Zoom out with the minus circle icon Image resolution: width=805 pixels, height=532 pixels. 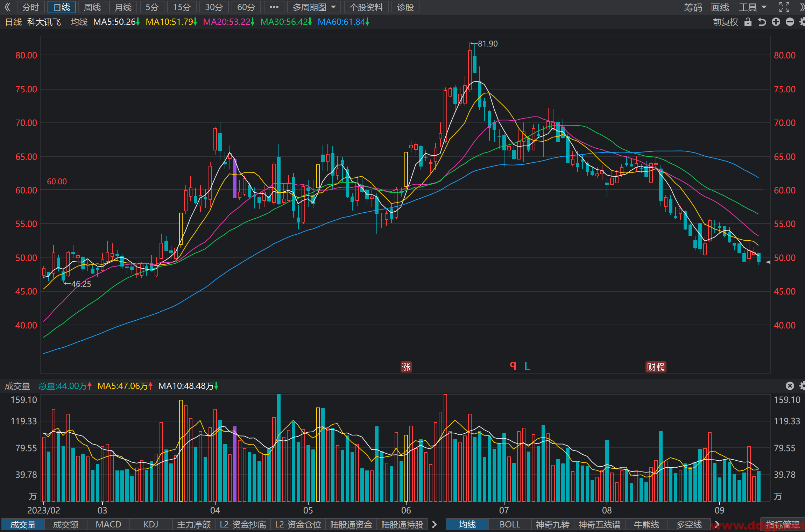click(790, 22)
